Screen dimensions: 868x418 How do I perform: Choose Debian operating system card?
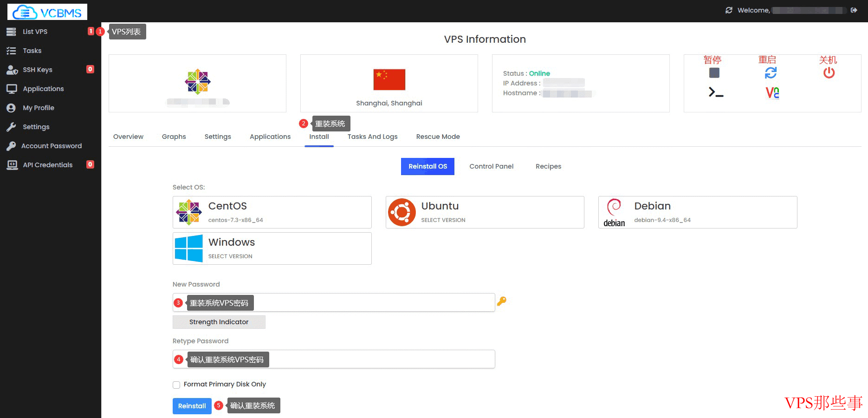pos(698,212)
